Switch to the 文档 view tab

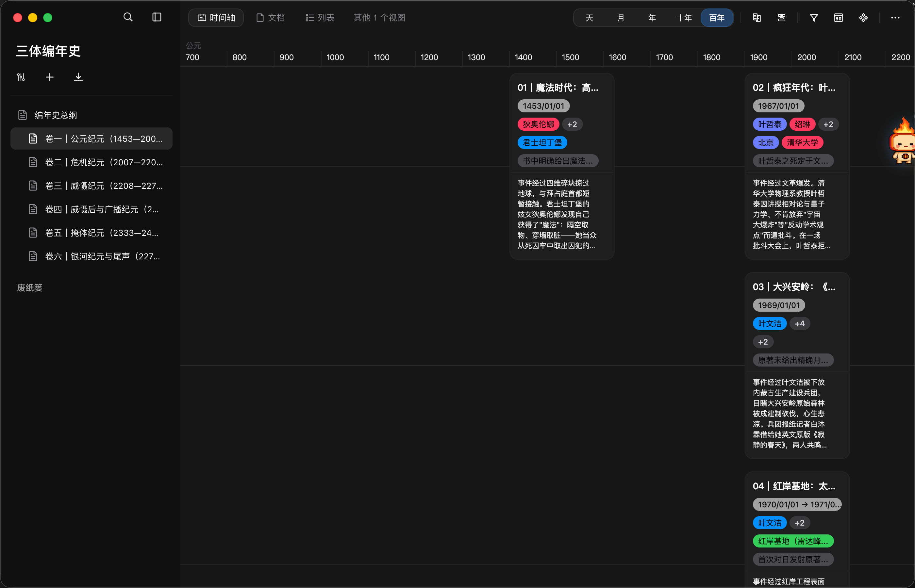270,18
